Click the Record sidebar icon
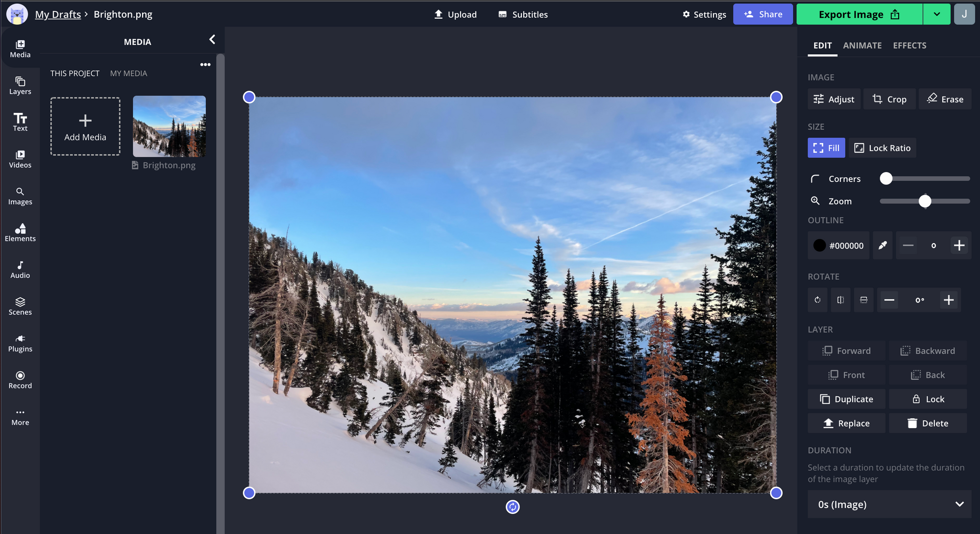Screen dimensions: 980x534 [20, 380]
